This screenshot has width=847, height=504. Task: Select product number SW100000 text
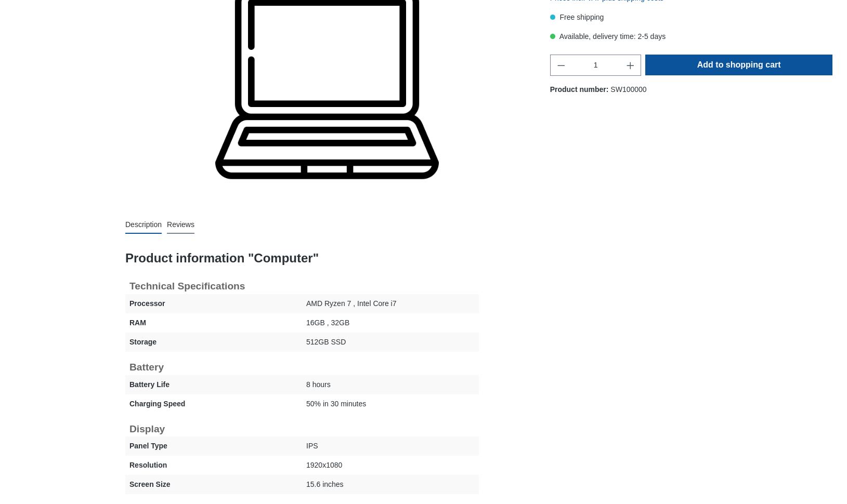click(x=628, y=89)
